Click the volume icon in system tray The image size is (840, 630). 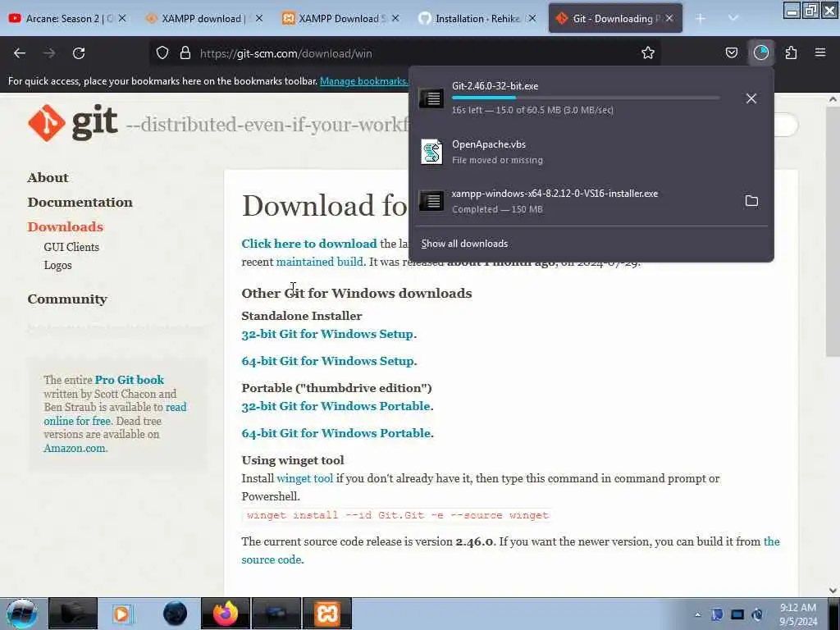(x=757, y=614)
